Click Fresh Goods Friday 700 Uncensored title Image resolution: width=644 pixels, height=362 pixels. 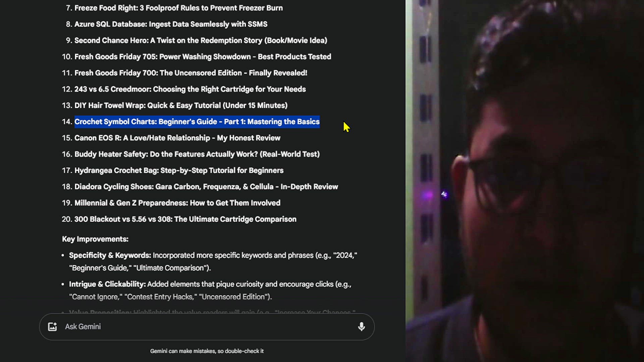pyautogui.click(x=191, y=73)
